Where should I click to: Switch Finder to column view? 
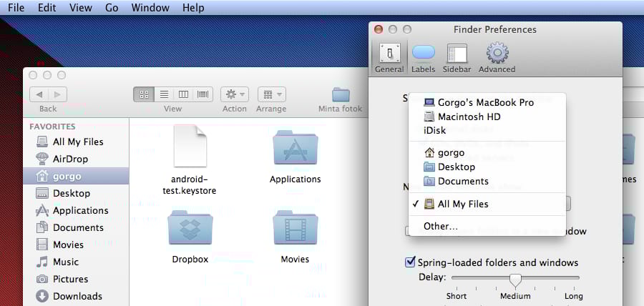(183, 94)
